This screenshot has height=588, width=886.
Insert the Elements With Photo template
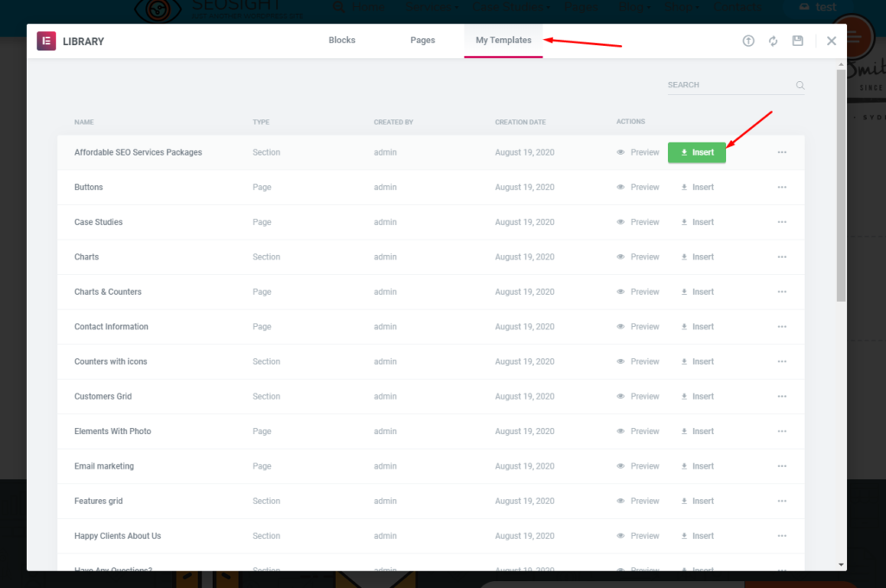pos(697,431)
